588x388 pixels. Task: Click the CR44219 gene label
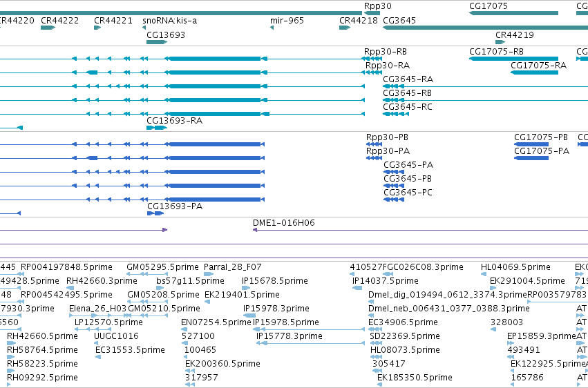tap(515, 35)
